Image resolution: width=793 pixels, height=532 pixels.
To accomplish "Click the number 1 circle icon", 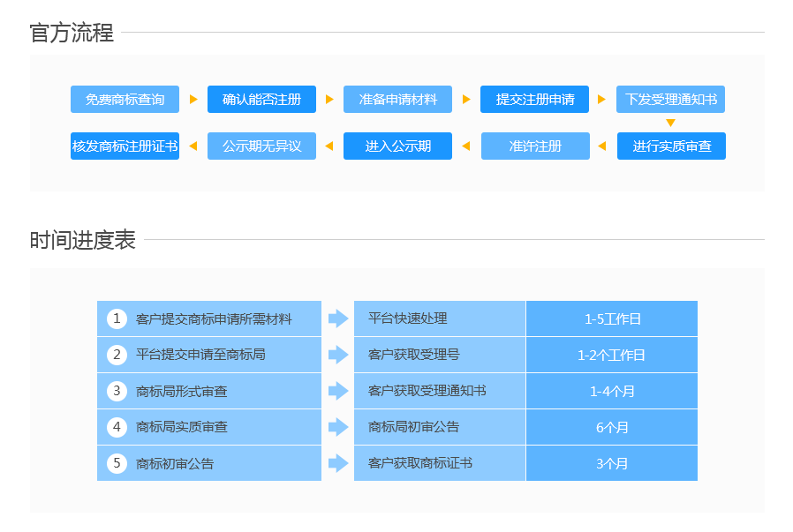I will 117,318.
